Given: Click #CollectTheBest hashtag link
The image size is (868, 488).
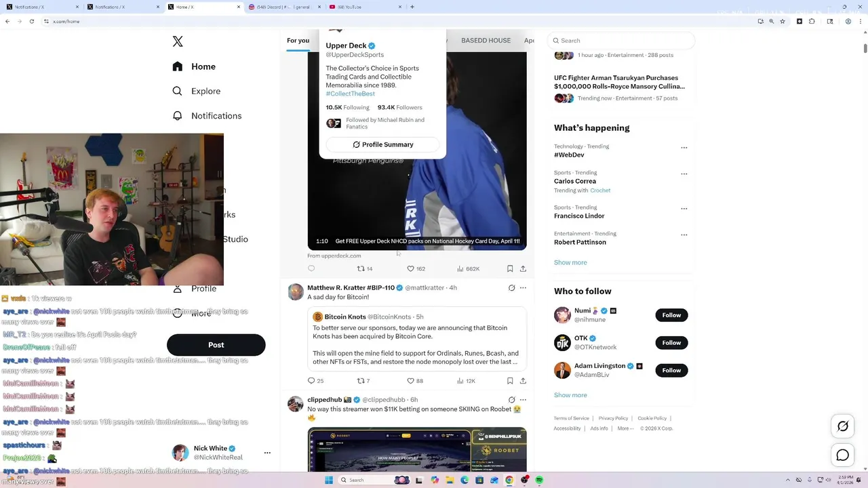Looking at the screenshot, I should click(x=350, y=94).
